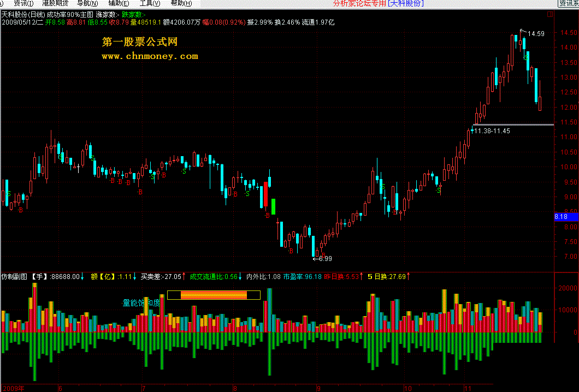Click the 7.00 price axis label

[570, 257]
